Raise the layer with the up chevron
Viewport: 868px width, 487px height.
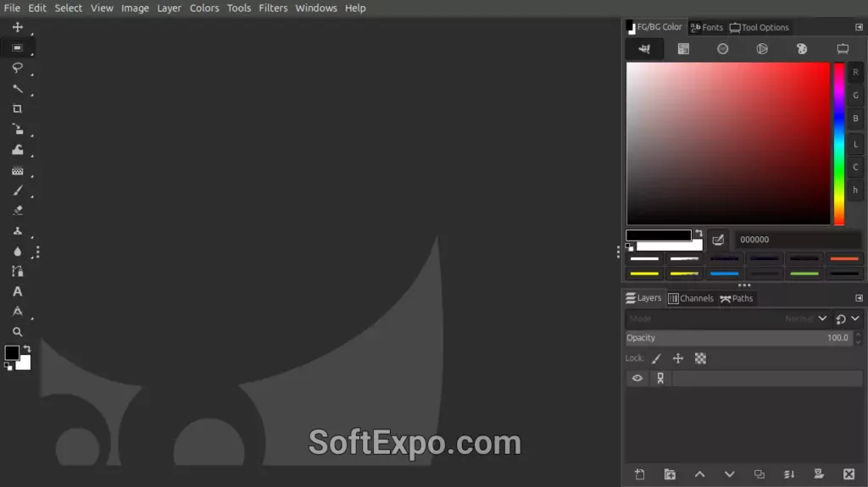click(x=699, y=474)
